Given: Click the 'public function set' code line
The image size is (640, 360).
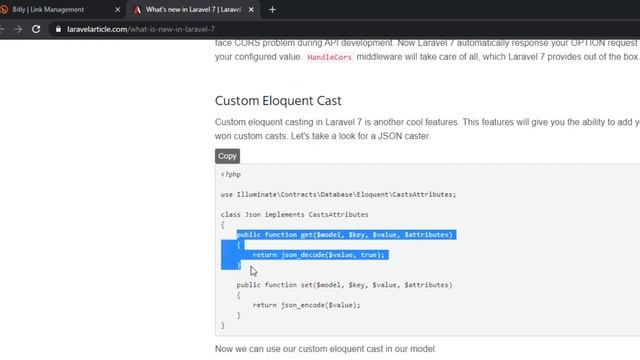Looking at the screenshot, I should [x=344, y=285].
